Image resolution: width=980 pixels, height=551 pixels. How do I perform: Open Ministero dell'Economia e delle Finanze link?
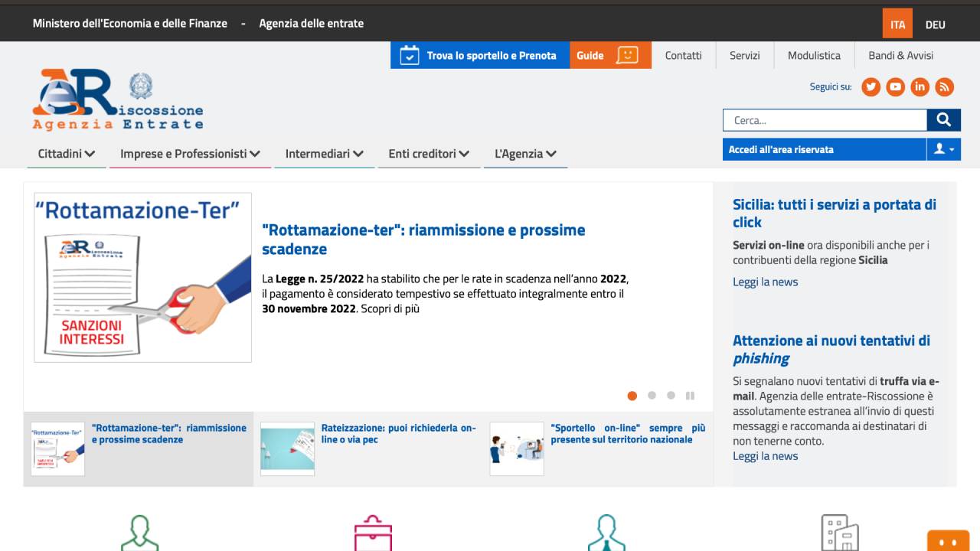(x=130, y=23)
